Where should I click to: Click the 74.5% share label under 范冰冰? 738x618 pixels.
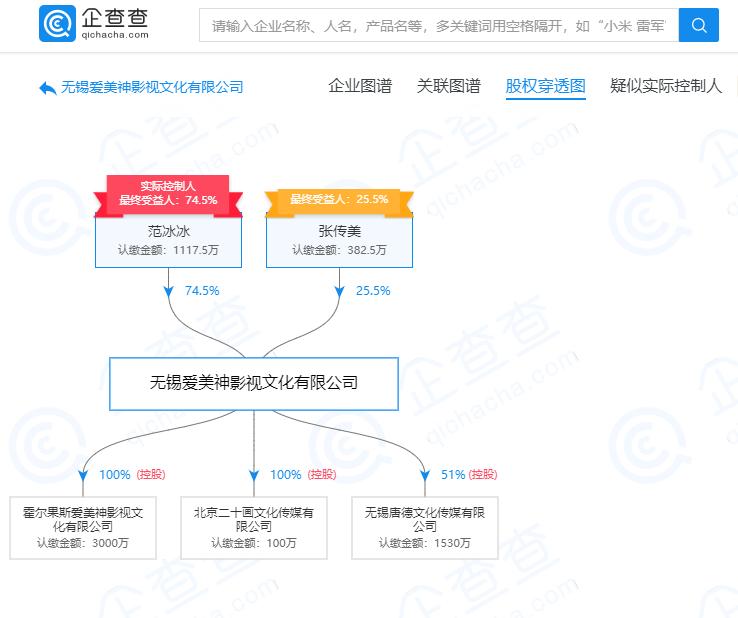(x=202, y=290)
